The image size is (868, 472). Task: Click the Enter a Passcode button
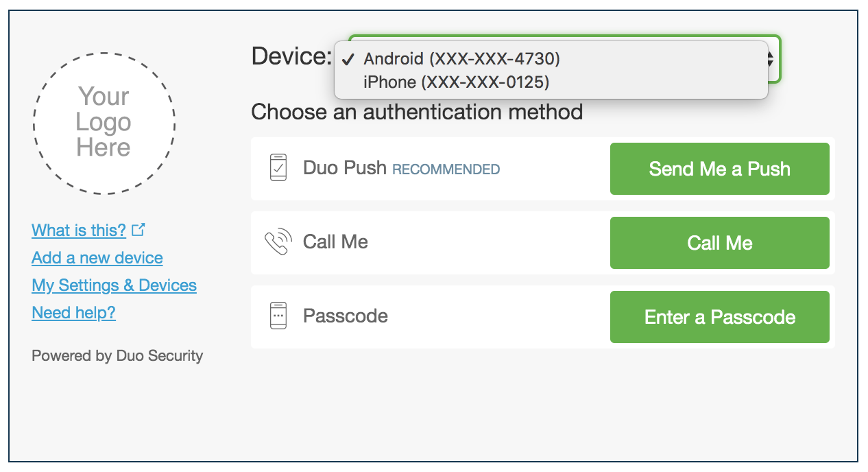tap(719, 316)
